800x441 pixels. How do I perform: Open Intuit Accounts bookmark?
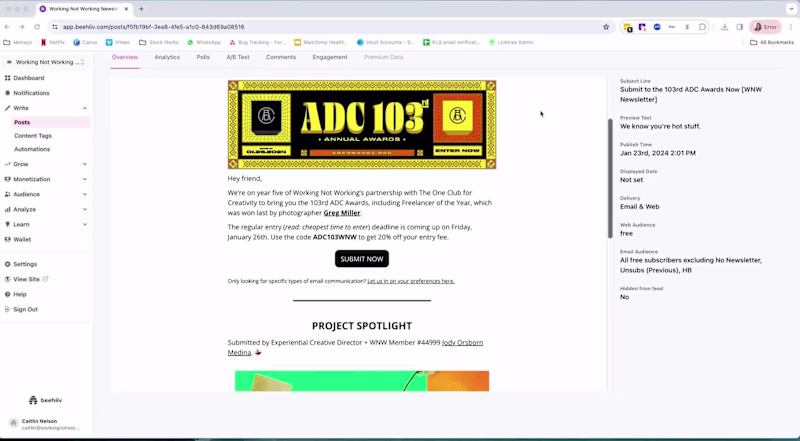coord(386,42)
